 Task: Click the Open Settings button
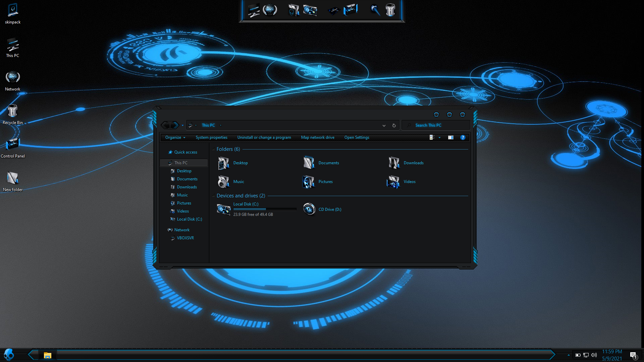click(357, 137)
